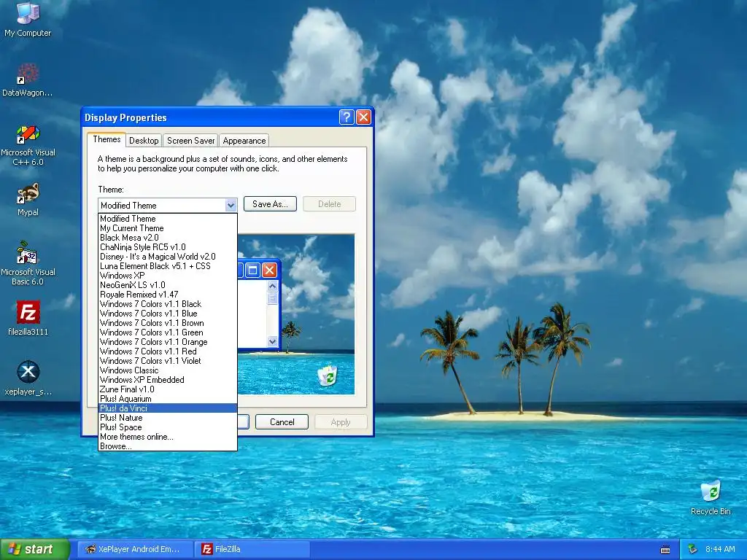Choose Windows 7 Colors v1.1 Green
The image size is (747, 560).
pyautogui.click(x=168, y=332)
